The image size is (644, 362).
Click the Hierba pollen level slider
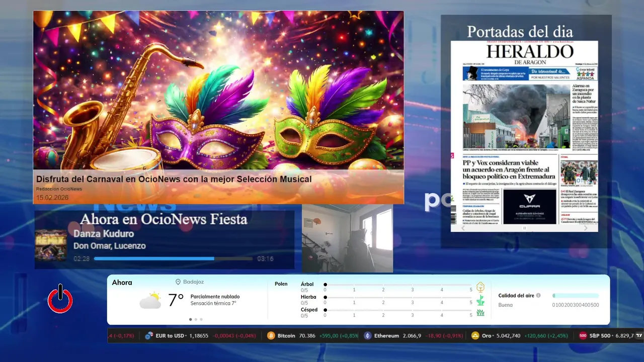tap(398, 298)
